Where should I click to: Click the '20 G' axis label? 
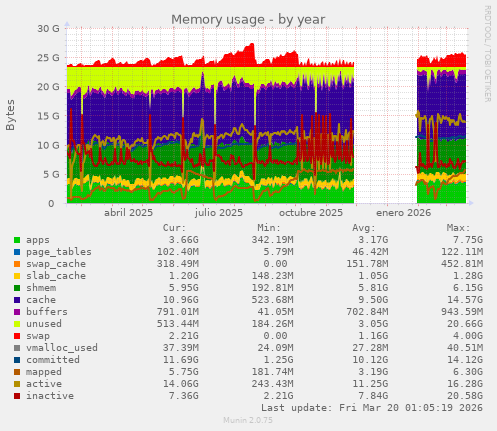click(48, 87)
